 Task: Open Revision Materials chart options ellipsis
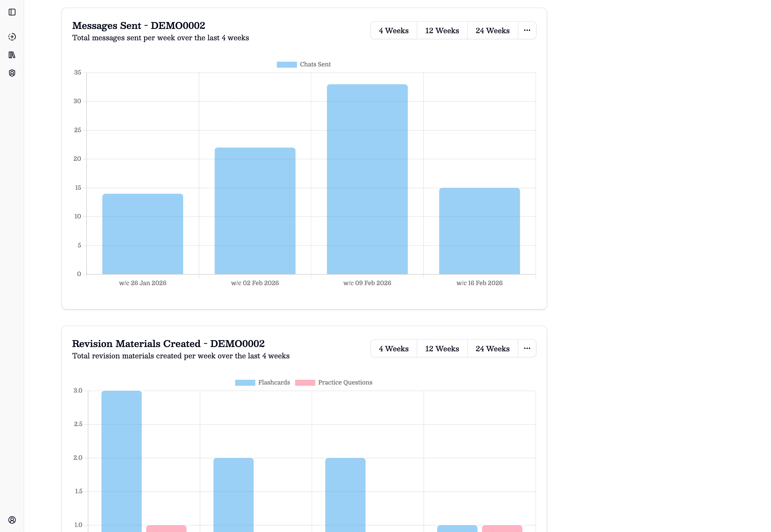(527, 348)
